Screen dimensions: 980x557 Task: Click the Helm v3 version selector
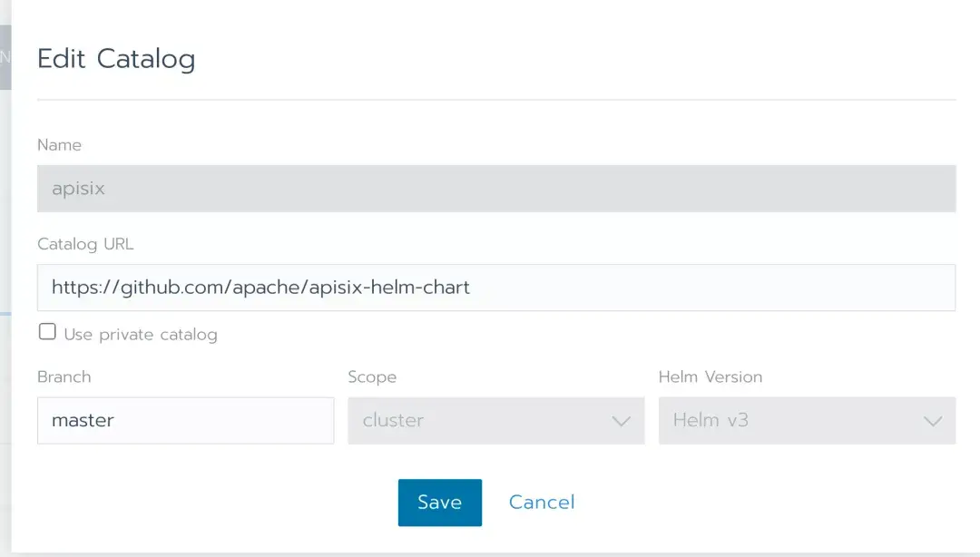click(x=808, y=420)
